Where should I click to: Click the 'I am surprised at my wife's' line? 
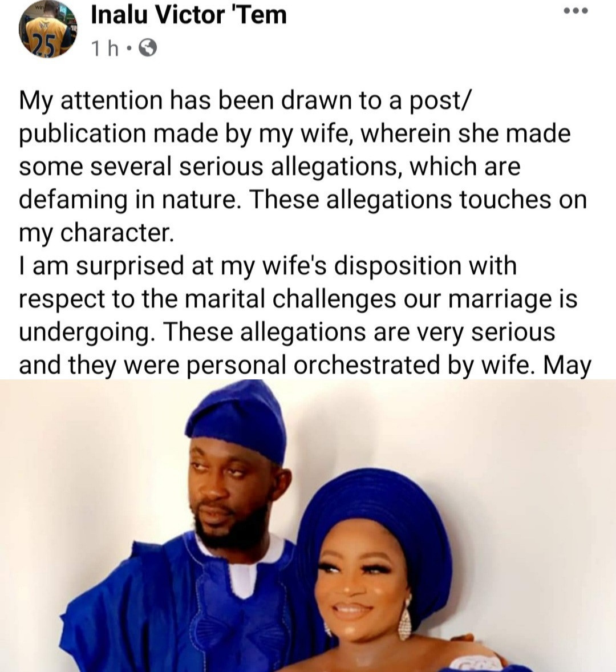(x=268, y=266)
